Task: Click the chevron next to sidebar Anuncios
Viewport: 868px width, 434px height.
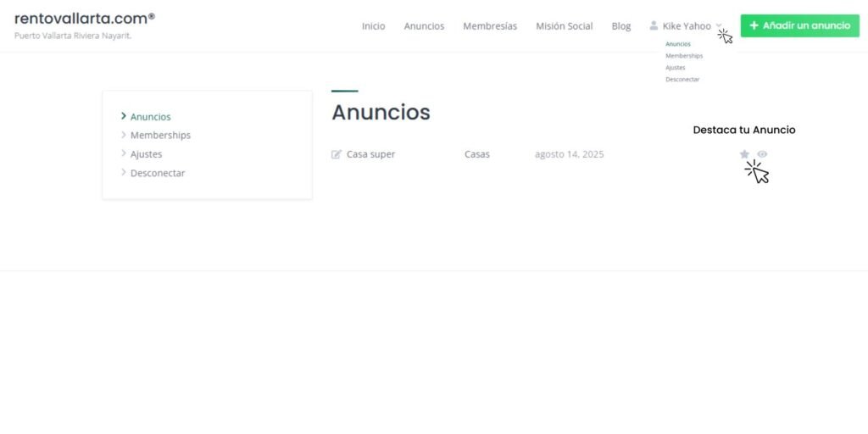Action: pyautogui.click(x=124, y=116)
